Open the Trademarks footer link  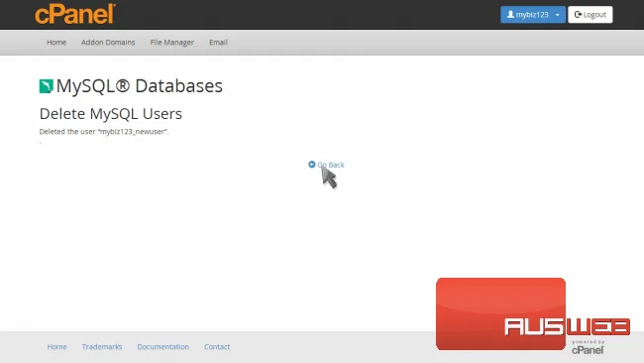(x=102, y=346)
